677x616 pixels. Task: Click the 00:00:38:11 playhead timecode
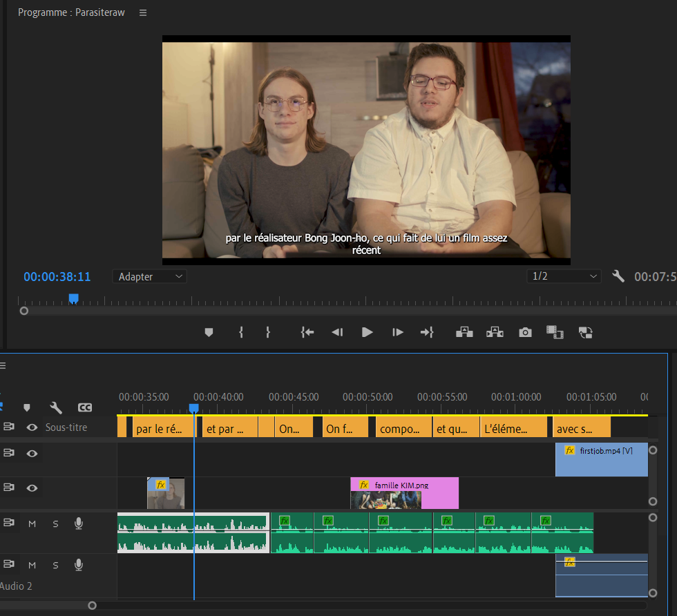pyautogui.click(x=57, y=277)
